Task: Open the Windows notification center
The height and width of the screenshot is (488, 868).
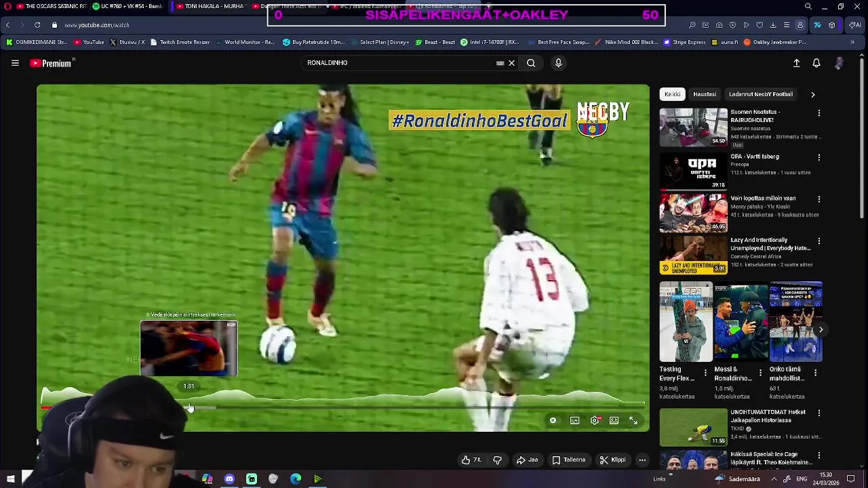Action: click(851, 479)
